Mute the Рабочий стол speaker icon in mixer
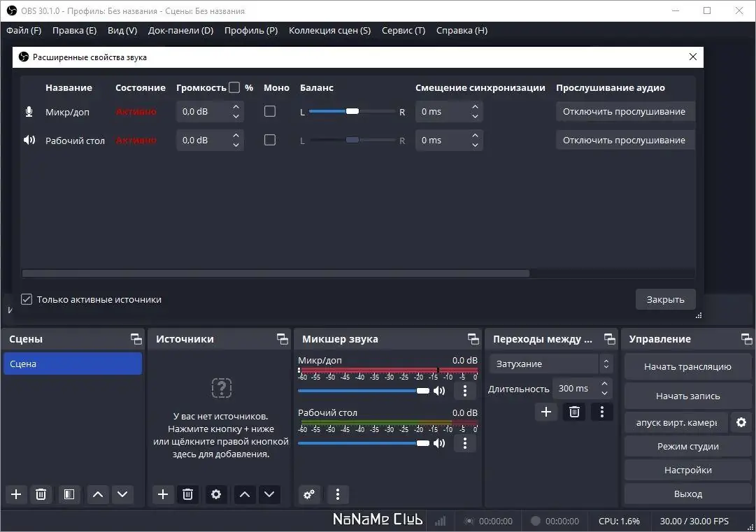 pyautogui.click(x=438, y=443)
